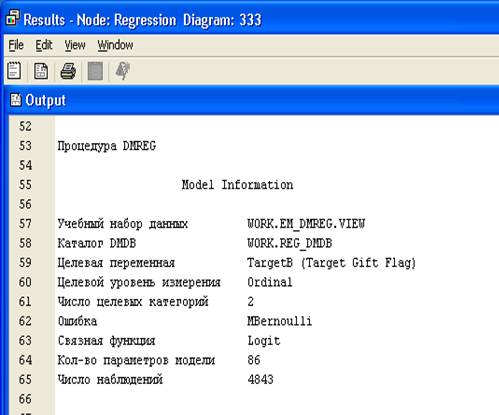Viewport: 499px width, 415px height.
Task: Open the File menu
Action: click(16, 45)
